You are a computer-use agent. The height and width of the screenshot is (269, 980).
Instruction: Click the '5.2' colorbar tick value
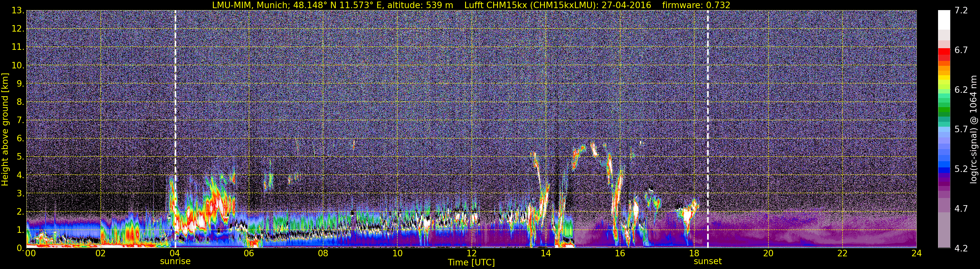coord(961,169)
